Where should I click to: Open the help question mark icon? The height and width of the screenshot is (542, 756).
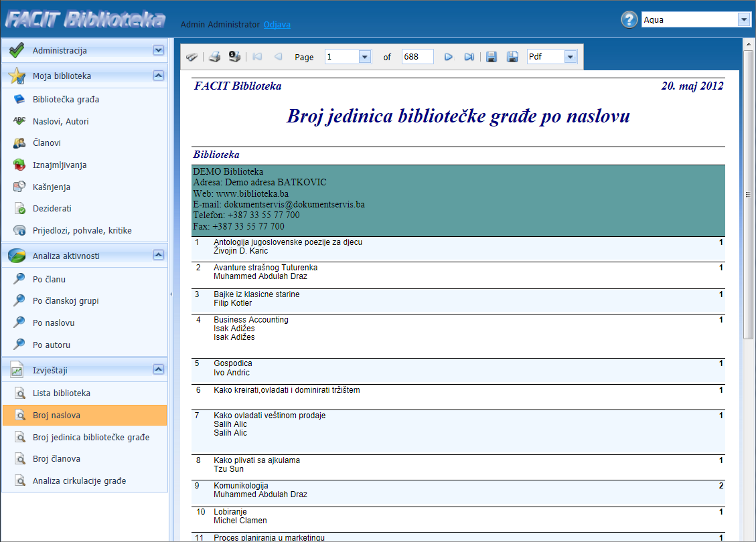pos(629,20)
